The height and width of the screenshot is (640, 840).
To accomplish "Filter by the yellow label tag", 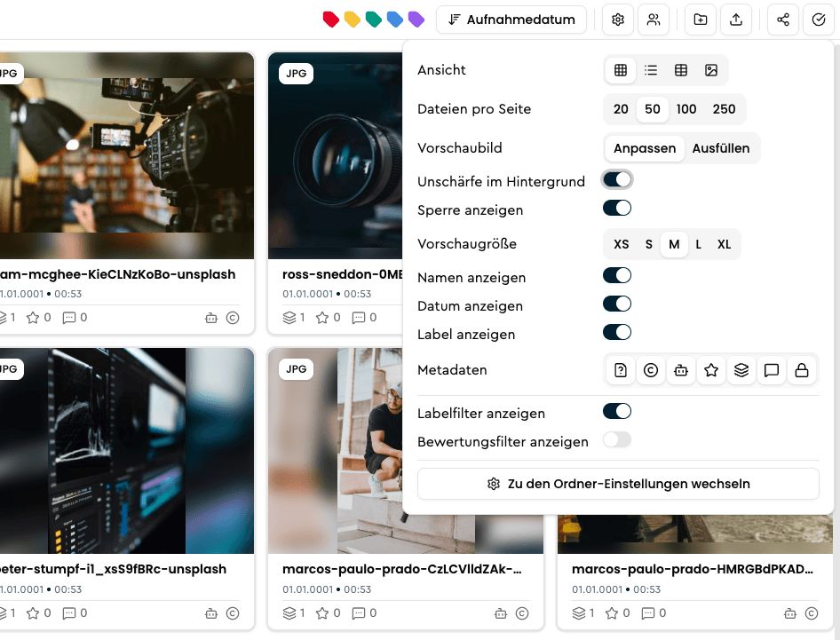I will 352,20.
